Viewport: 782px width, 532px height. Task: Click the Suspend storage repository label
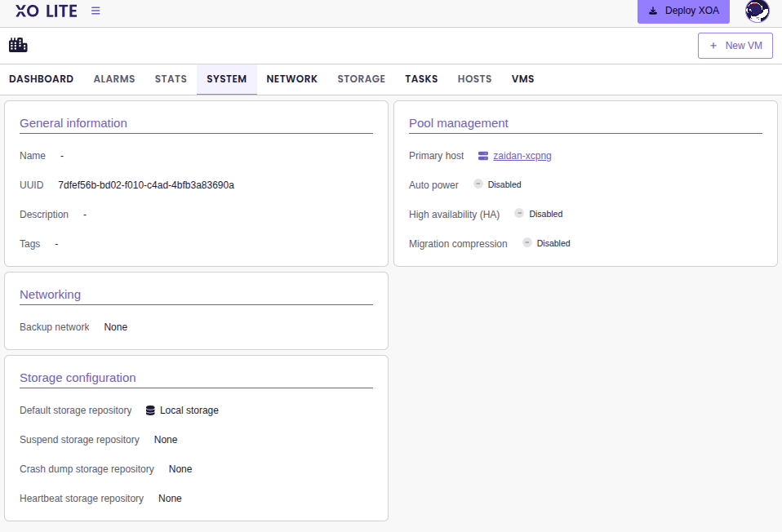pyautogui.click(x=79, y=440)
